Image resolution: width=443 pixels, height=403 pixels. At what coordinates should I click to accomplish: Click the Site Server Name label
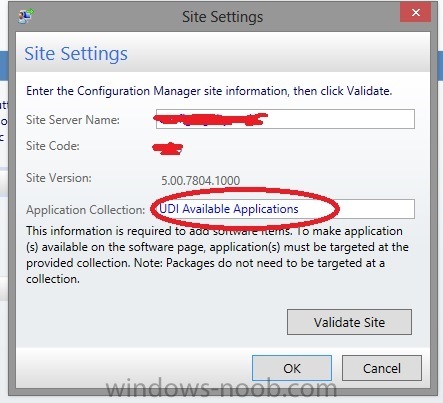(x=73, y=120)
